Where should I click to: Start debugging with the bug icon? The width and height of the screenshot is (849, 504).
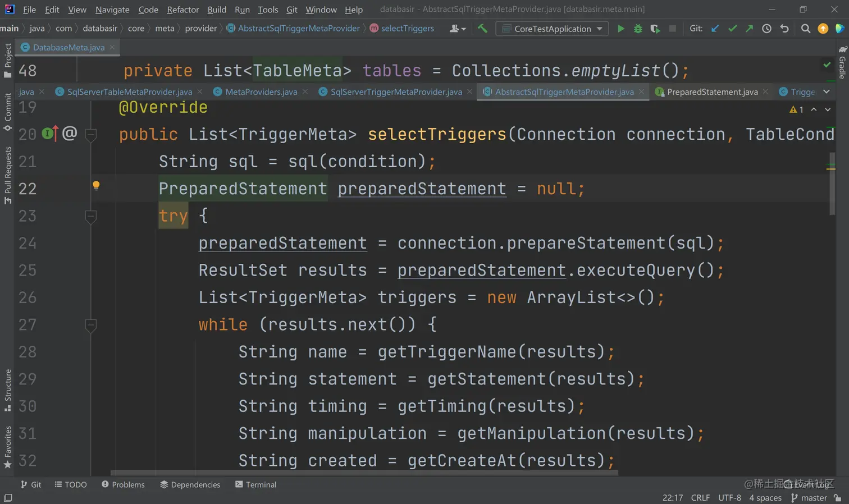click(638, 29)
